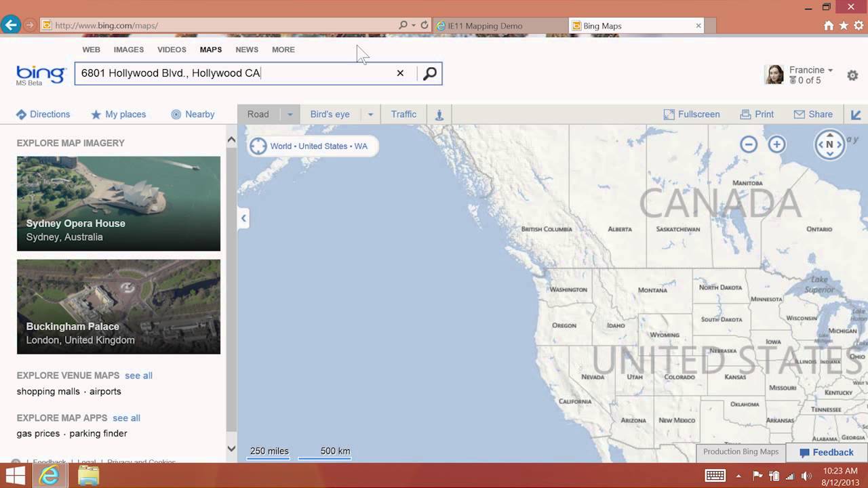Viewport: 868px width, 488px height.
Task: Refresh the page with the reload icon
Action: [x=425, y=25]
